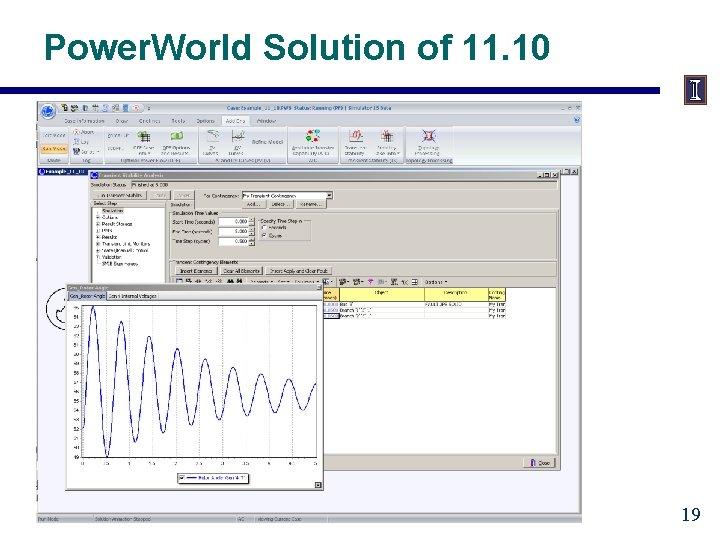Expand the Results tree node
This screenshot has height=540, width=720.
coord(97,237)
